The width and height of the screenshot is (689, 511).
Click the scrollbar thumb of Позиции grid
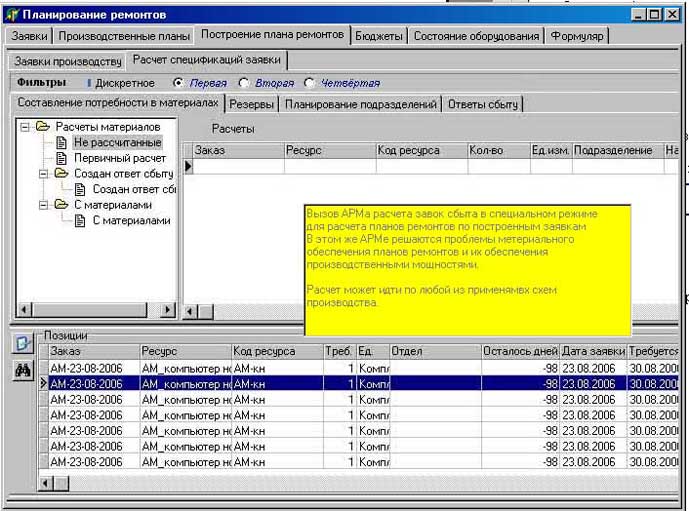tap(61, 483)
